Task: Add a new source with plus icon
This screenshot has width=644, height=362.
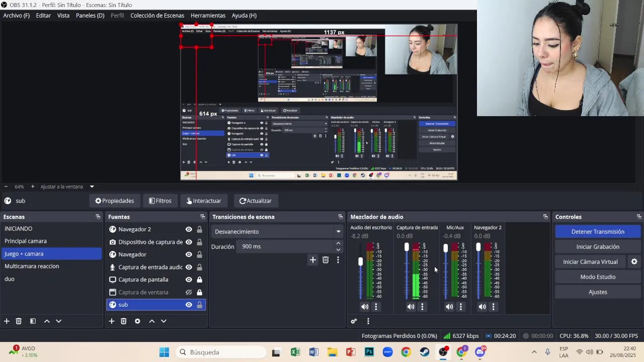Action: pos(112,321)
